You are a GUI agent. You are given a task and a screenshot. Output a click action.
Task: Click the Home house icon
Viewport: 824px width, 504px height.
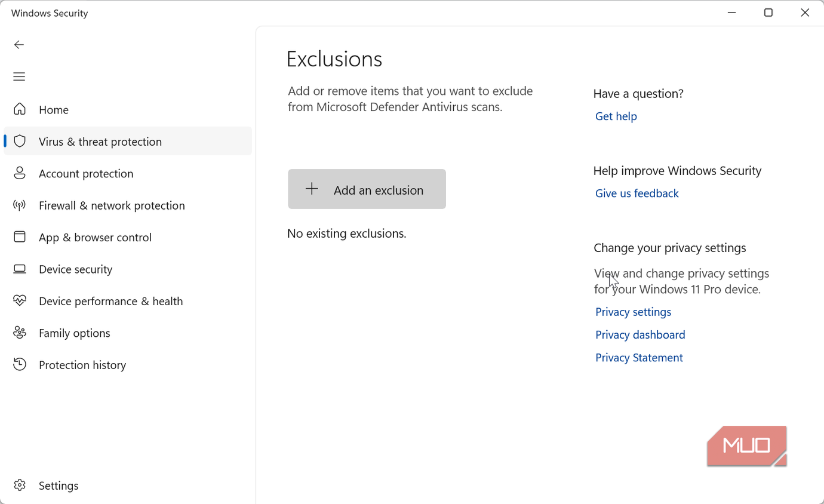click(20, 109)
